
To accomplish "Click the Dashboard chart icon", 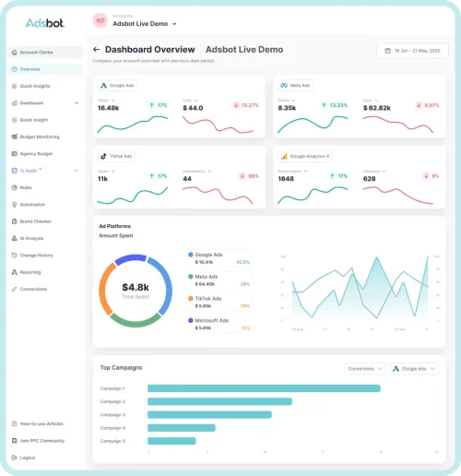I will point(14,103).
